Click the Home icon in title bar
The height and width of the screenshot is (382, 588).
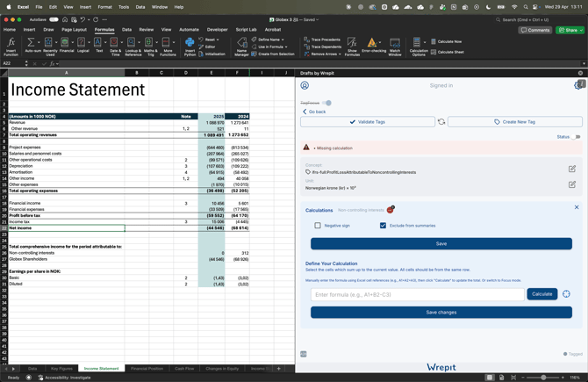tap(65, 19)
